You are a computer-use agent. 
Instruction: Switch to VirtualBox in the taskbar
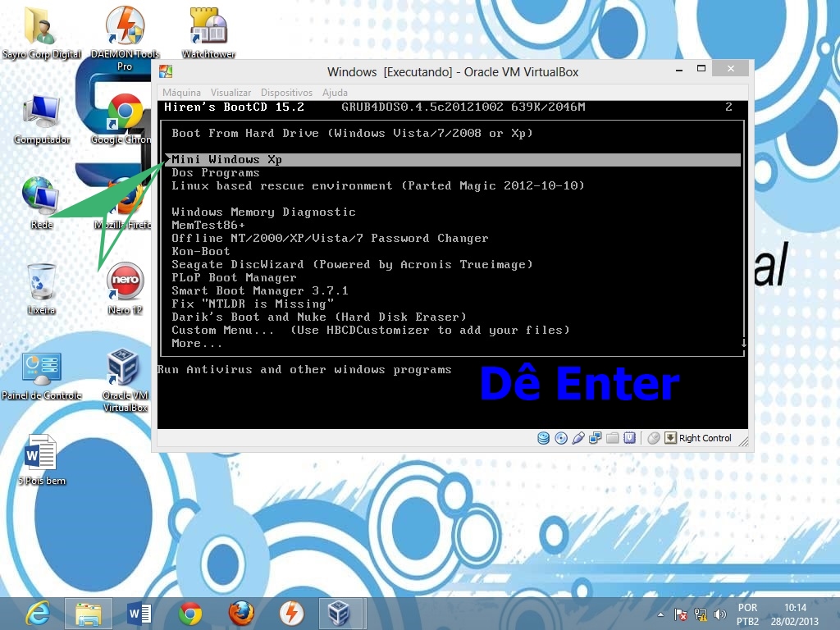(342, 614)
